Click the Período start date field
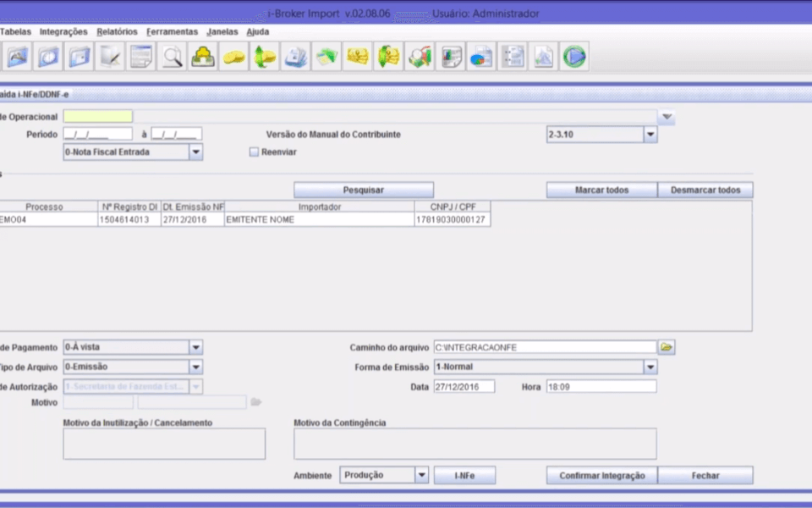Viewport: 812px width, 508px height. (98, 135)
